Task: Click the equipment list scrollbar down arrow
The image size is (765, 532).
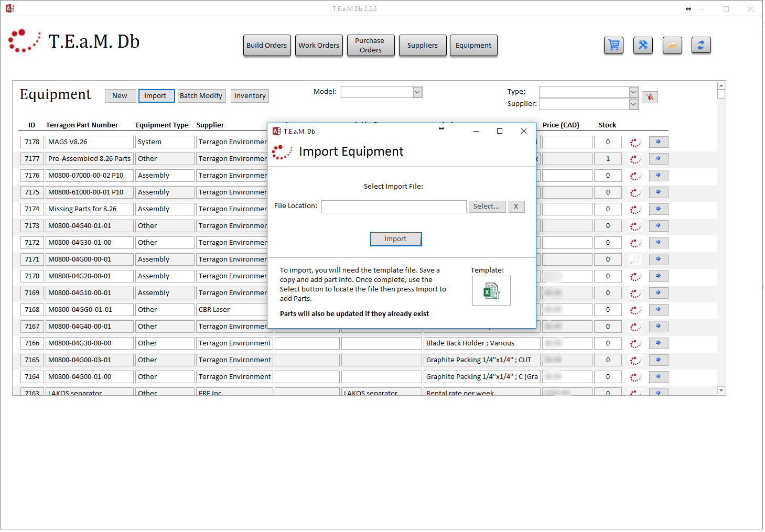Action: click(x=721, y=390)
